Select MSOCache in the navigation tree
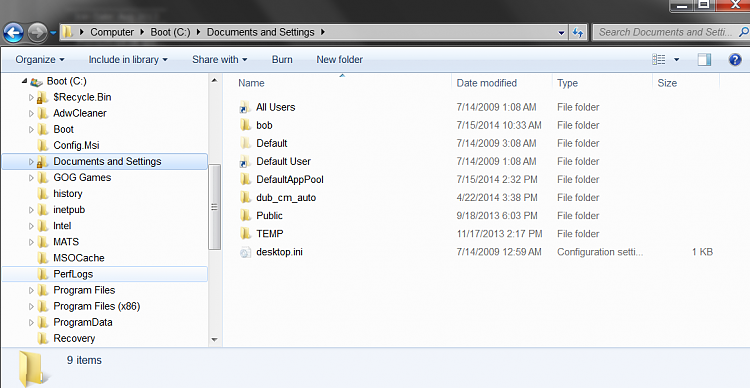750x388 pixels. point(79,258)
